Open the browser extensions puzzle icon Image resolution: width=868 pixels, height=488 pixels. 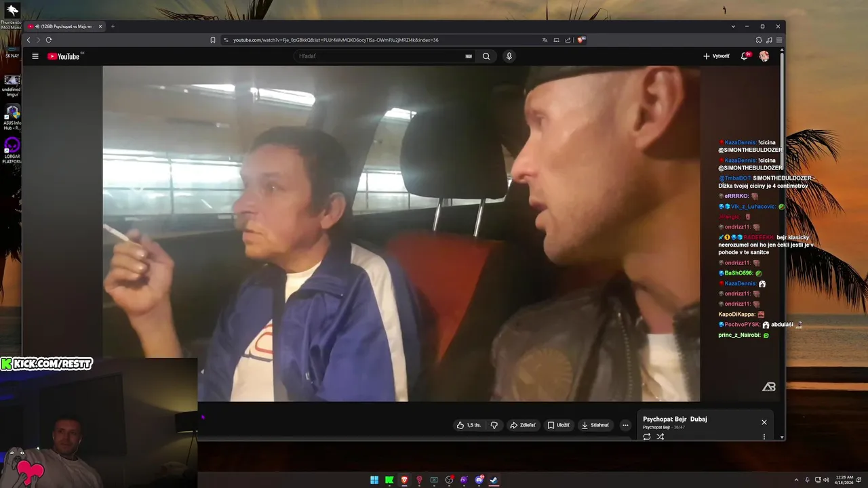(759, 40)
